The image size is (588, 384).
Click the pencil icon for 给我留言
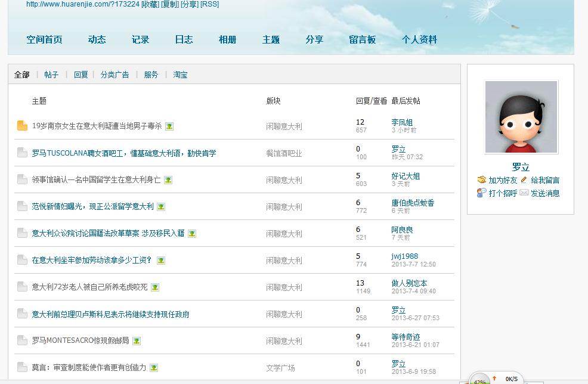[522, 180]
